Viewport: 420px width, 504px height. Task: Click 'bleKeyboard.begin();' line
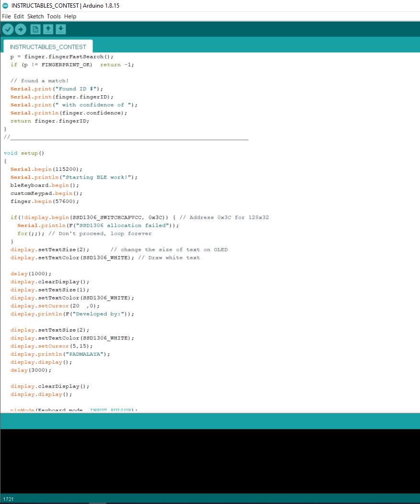point(45,185)
